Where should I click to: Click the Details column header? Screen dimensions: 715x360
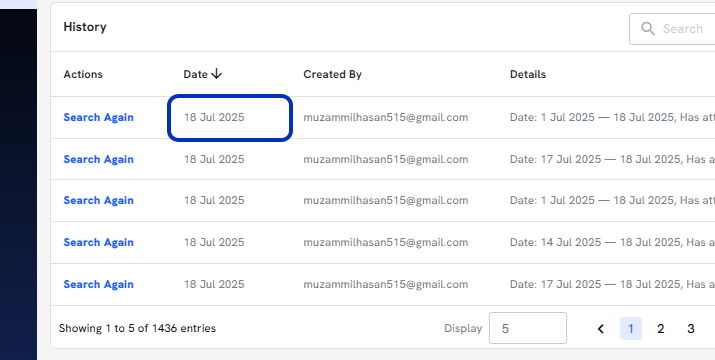(x=528, y=74)
